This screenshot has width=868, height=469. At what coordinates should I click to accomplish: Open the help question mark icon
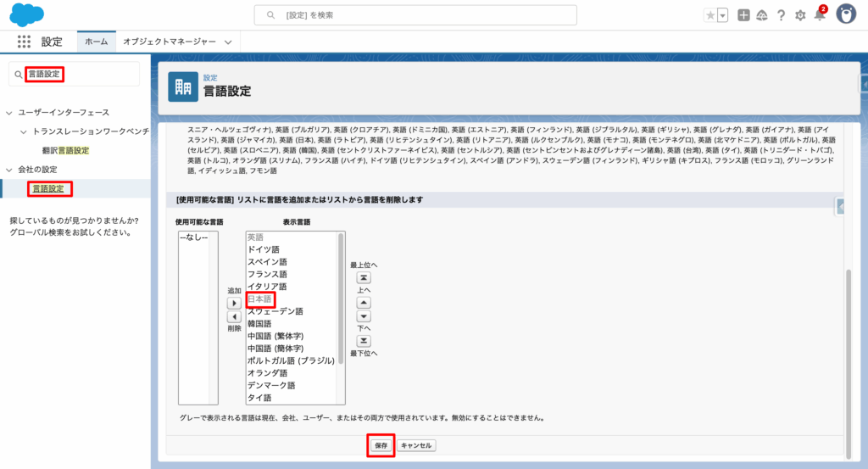781,15
